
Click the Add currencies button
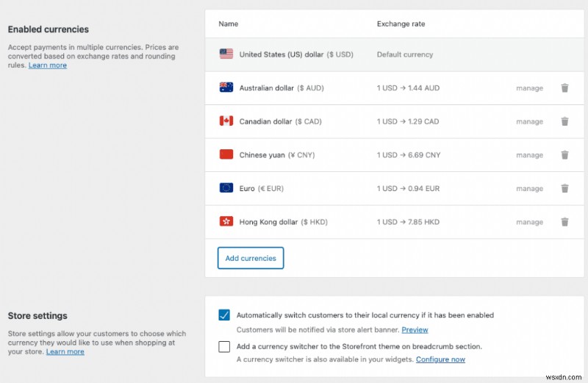(x=251, y=258)
